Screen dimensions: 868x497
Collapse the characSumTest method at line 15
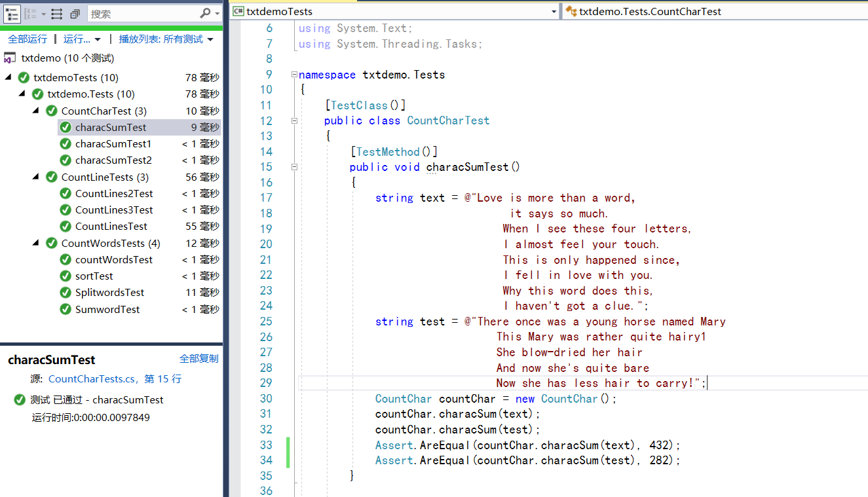coord(294,167)
